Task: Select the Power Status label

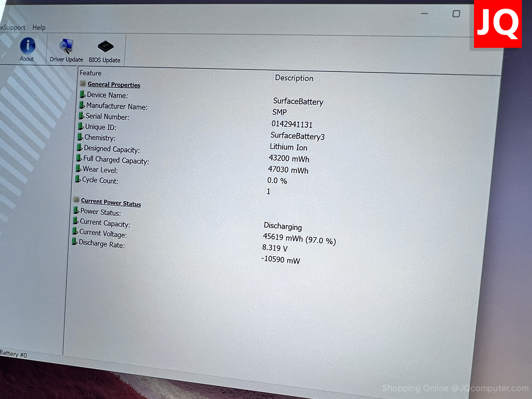Action: tap(101, 212)
